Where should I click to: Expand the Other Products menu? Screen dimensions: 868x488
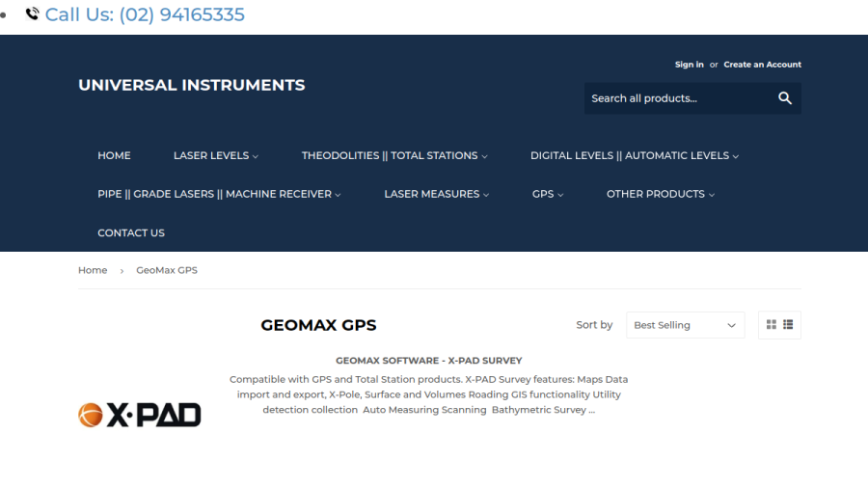click(x=661, y=194)
